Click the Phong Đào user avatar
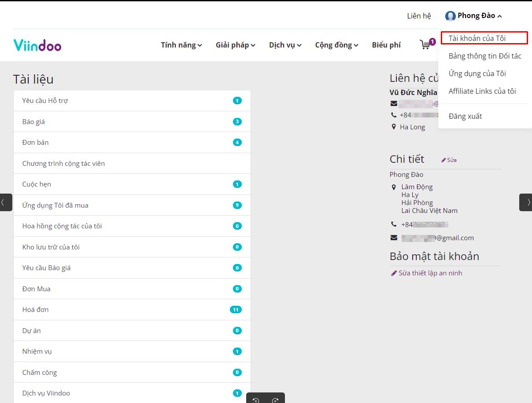The image size is (532, 403). click(x=450, y=16)
